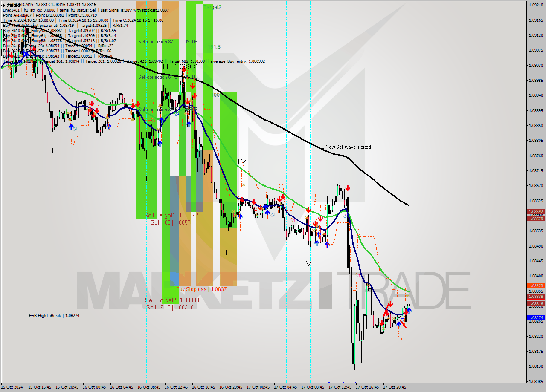Viewport: 546px width, 392px height.
Task: Click the '15 Oct 2024' date on time axis
Action: click(x=13, y=387)
